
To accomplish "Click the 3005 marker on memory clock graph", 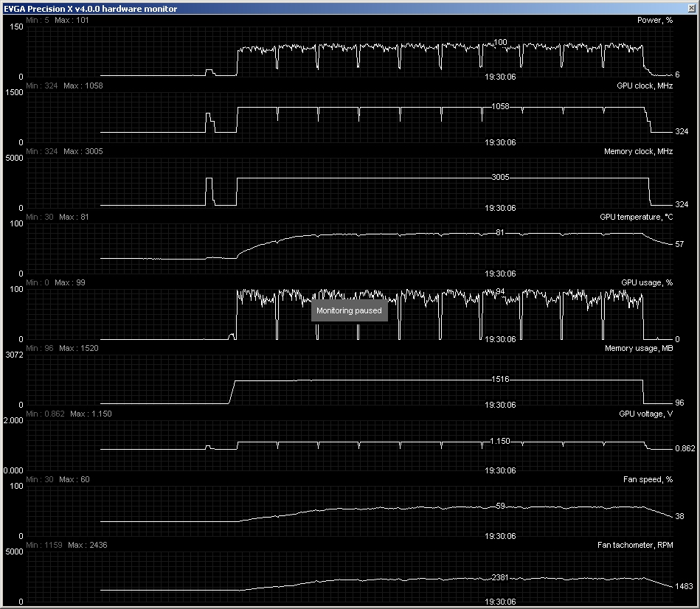I will (500, 177).
